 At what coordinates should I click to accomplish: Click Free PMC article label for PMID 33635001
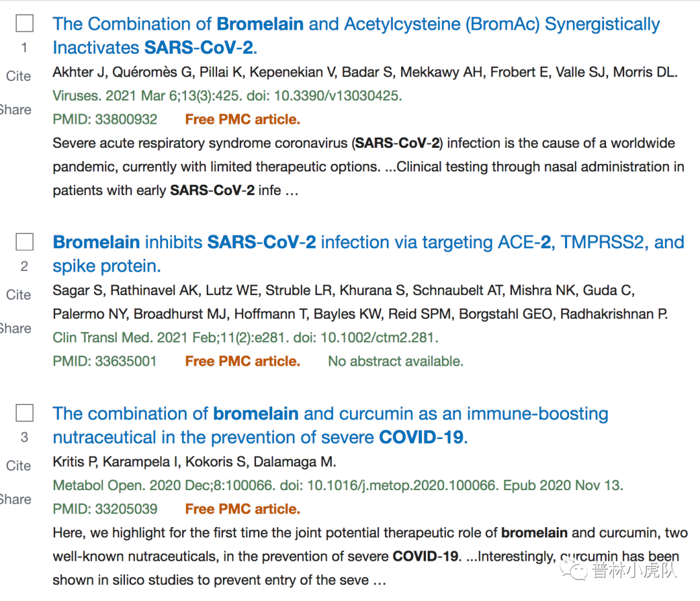click(x=242, y=361)
